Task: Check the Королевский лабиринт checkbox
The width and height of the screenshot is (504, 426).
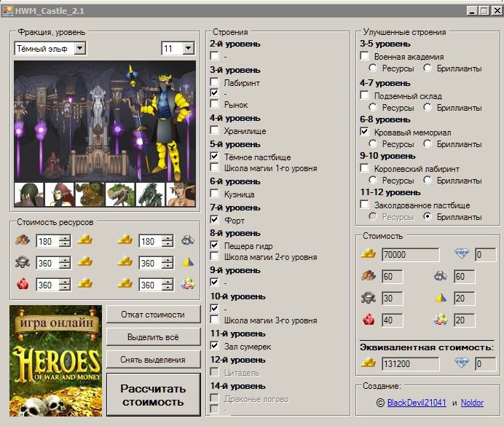Action: pyautogui.click(x=364, y=167)
